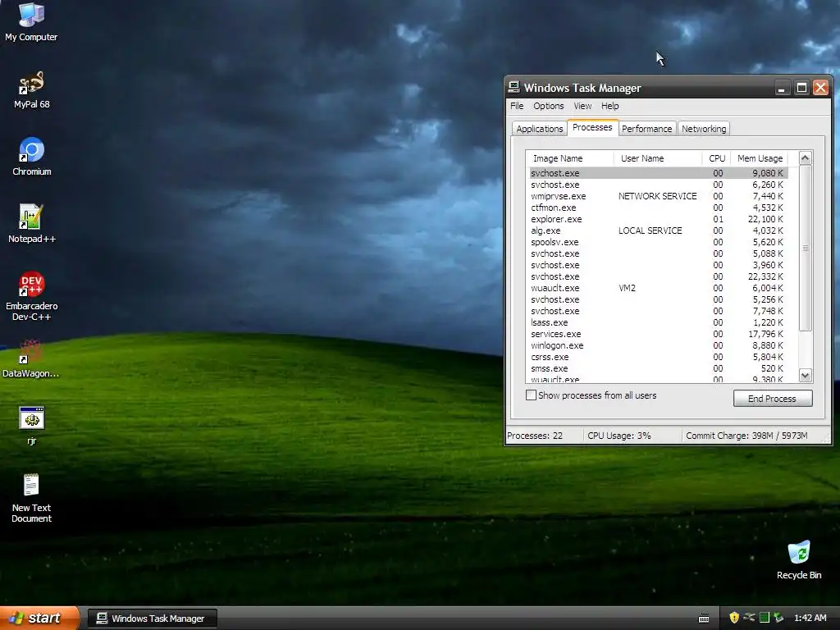Select the smss.exe process

coord(659,368)
